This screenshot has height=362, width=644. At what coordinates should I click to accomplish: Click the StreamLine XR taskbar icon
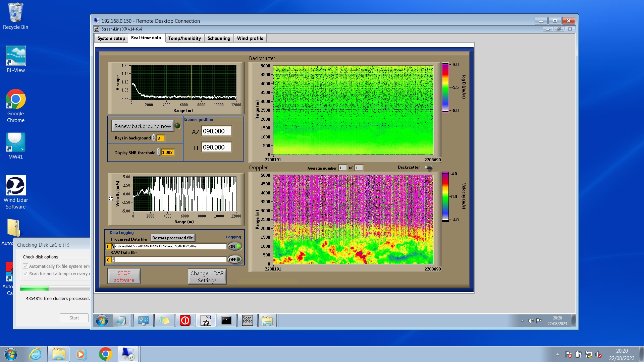(x=206, y=321)
